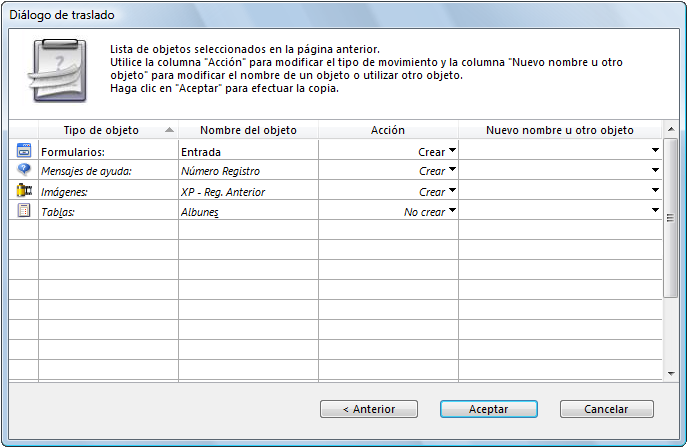Click the clipboard icon in dialog header
This screenshot has width=687, height=448.
[57, 71]
